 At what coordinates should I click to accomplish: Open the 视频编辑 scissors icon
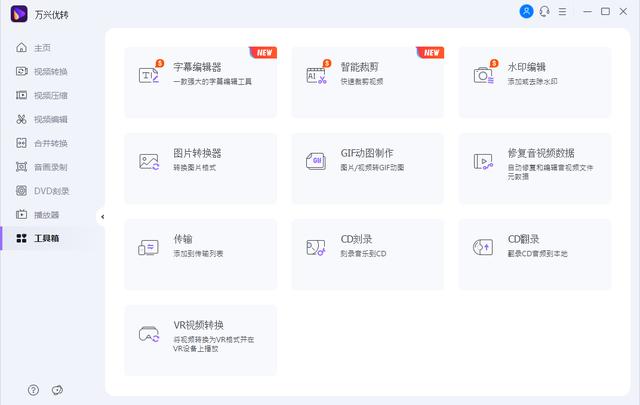(21, 119)
